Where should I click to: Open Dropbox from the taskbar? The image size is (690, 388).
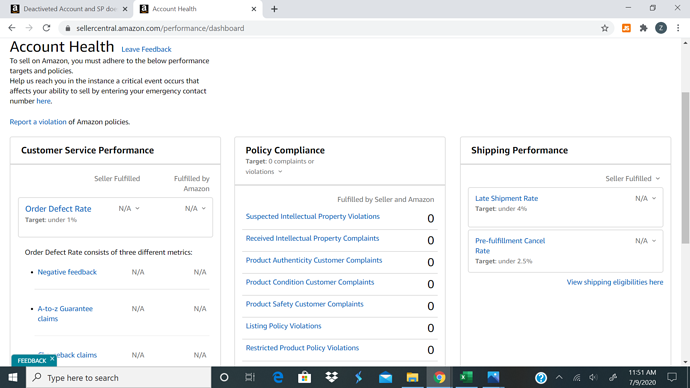coord(331,377)
